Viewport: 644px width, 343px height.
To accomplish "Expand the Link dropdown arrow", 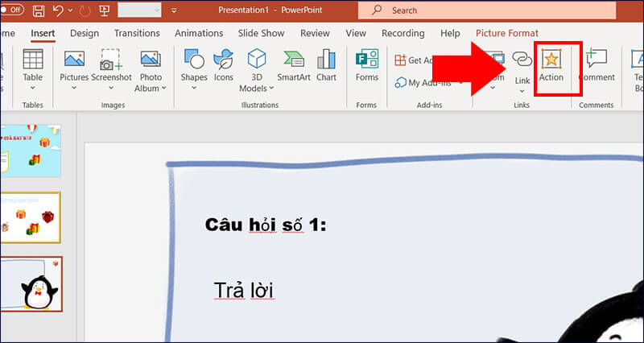I will click(x=522, y=91).
